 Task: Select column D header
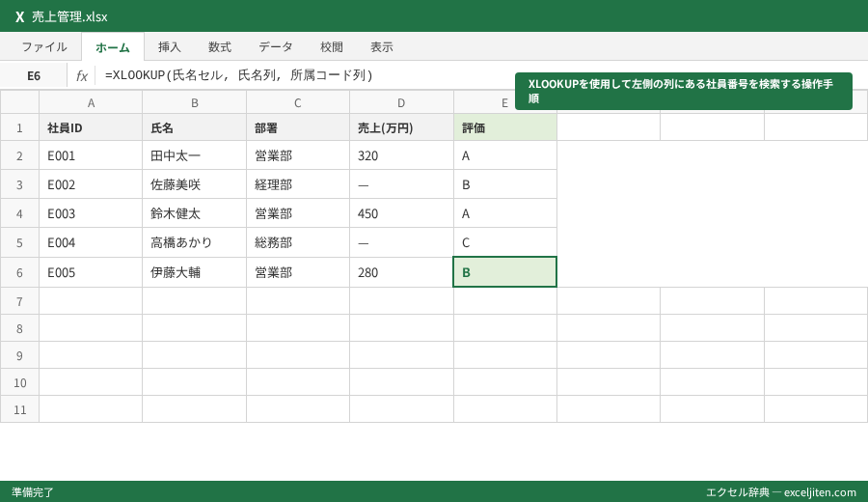click(401, 102)
